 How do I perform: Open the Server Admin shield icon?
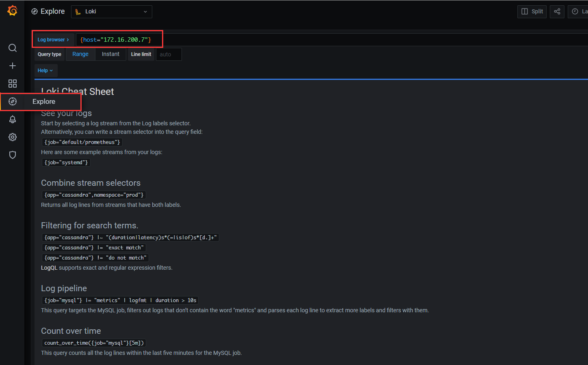(13, 155)
